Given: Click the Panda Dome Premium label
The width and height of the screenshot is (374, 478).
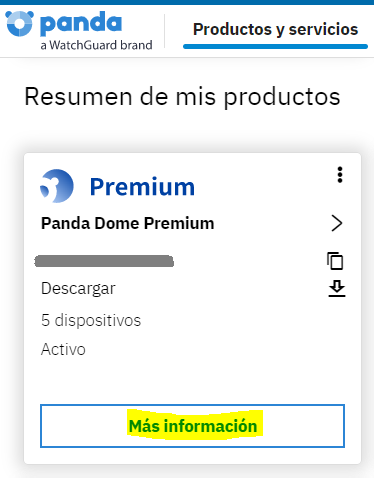Looking at the screenshot, I should click(x=128, y=223).
